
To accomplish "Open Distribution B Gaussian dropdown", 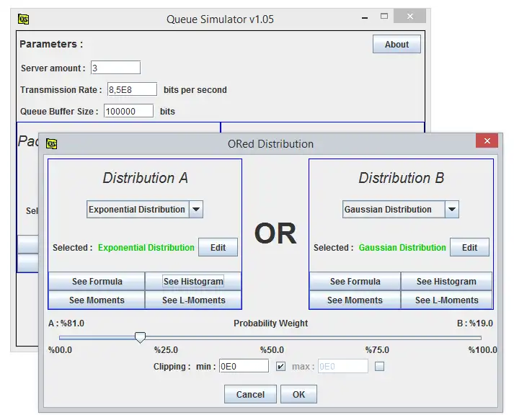I will [400, 210].
